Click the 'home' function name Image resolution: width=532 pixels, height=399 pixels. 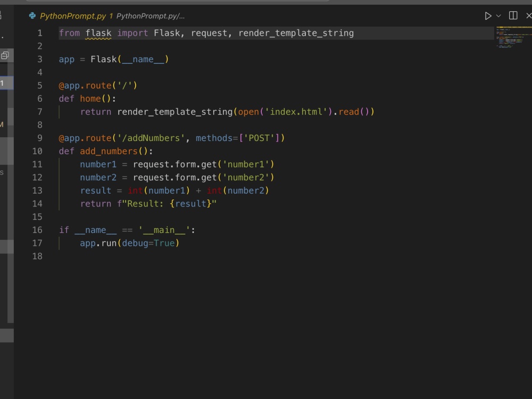90,99
